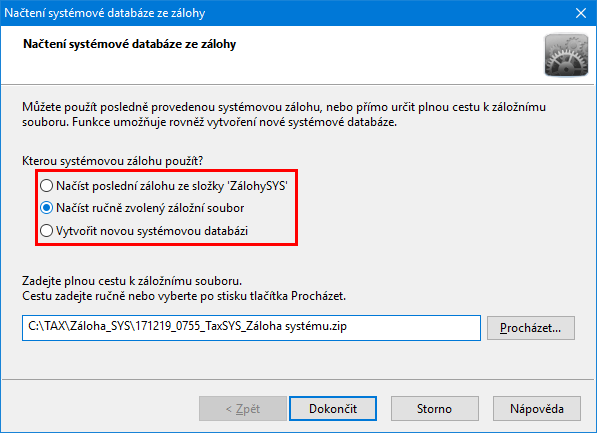597x433 pixels.
Task: Open help via the Nápověda button
Action: 536,409
